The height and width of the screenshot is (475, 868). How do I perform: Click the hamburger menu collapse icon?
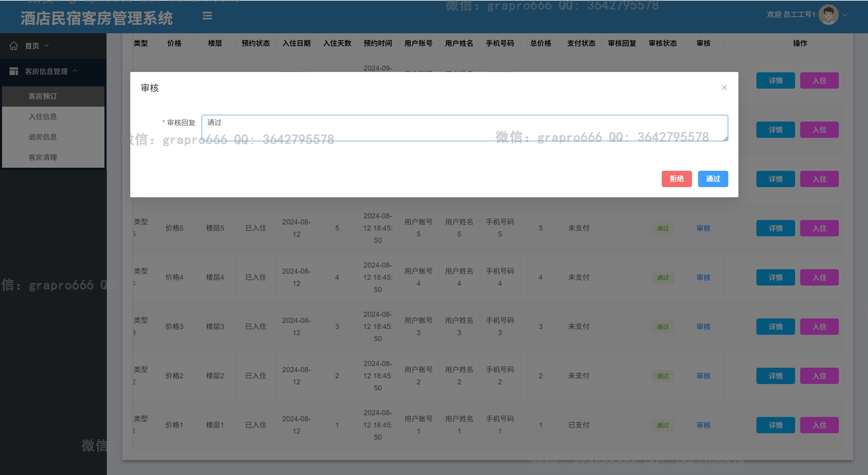click(207, 16)
